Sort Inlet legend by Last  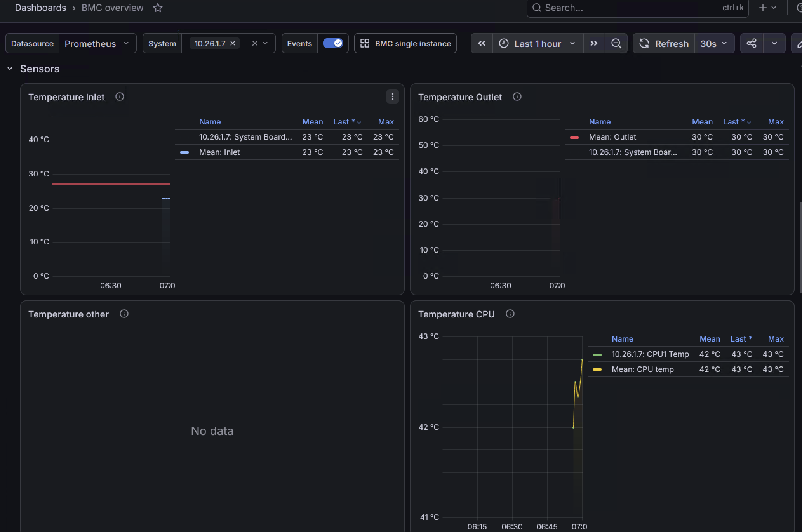click(347, 122)
